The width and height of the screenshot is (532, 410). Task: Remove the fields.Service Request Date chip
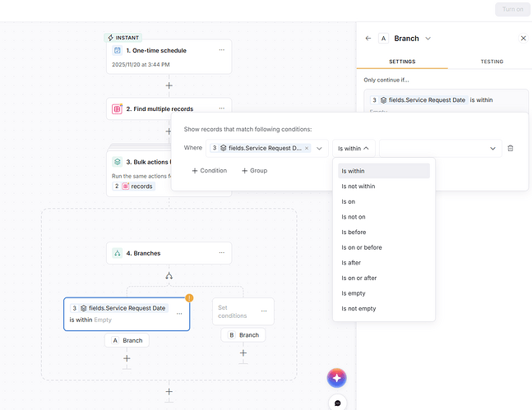[307, 148]
